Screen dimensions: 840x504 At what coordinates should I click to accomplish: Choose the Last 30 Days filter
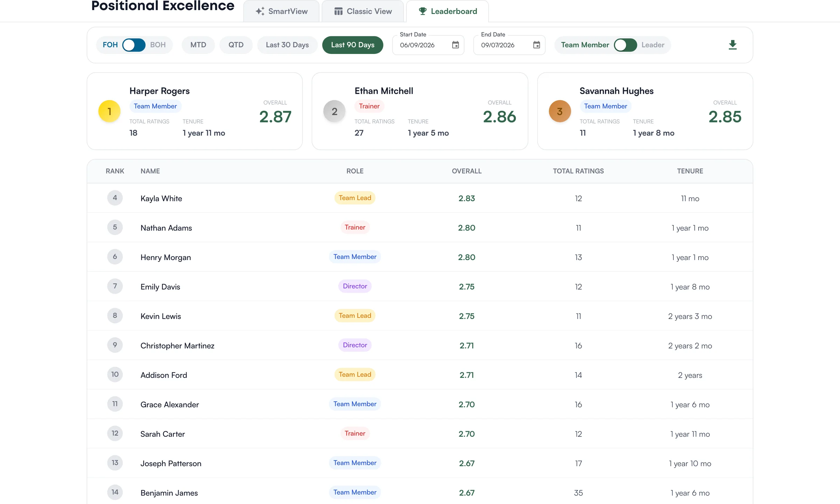(x=287, y=45)
